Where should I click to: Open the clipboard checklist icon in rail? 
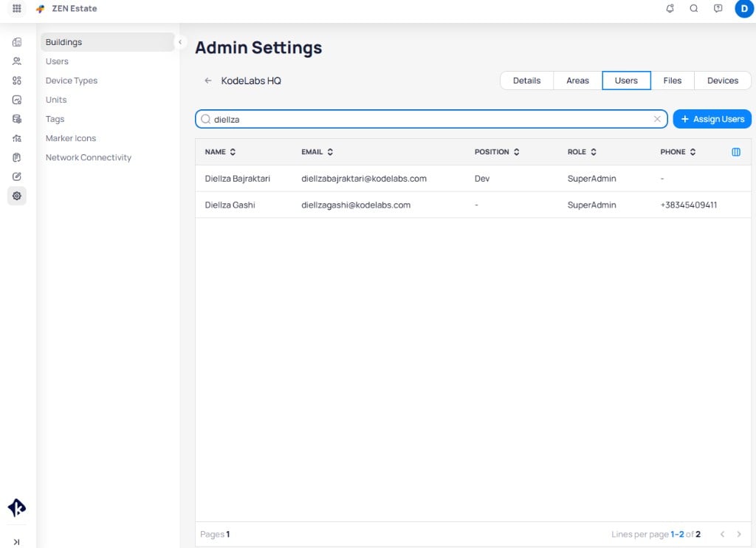click(x=17, y=157)
